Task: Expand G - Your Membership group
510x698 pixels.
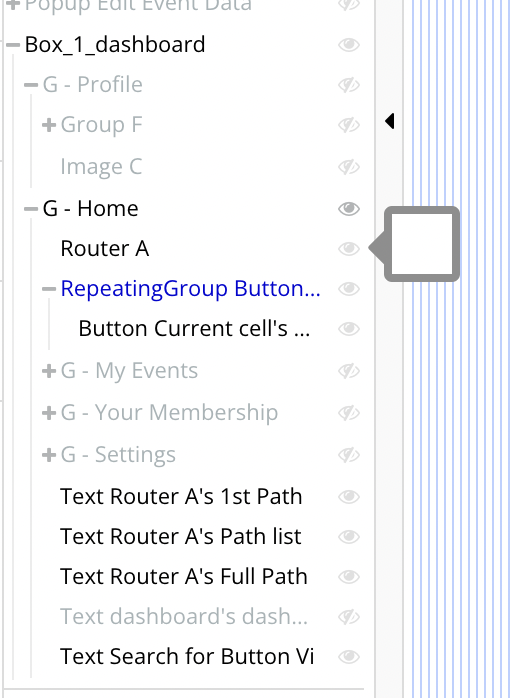Action: coord(49,413)
